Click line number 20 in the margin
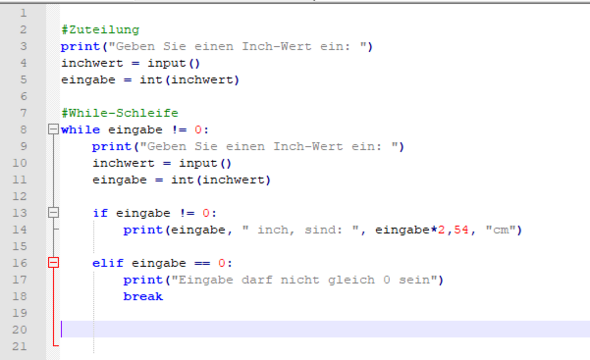 coord(20,330)
